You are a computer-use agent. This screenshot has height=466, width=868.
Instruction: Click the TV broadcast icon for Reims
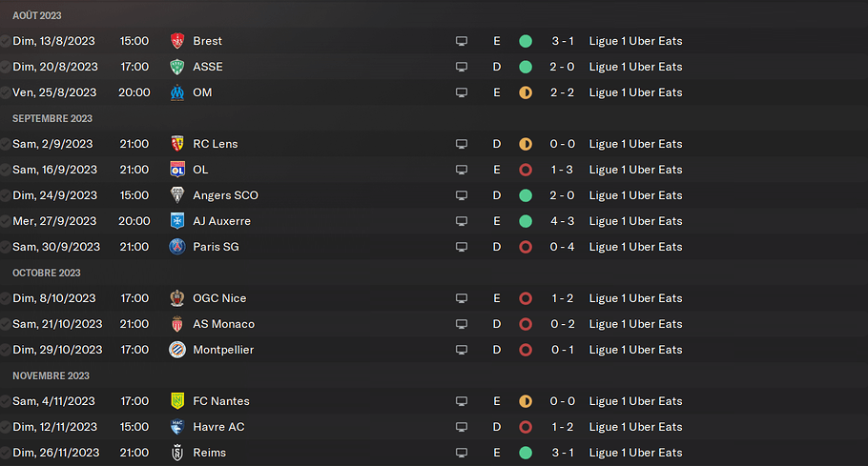pyautogui.click(x=462, y=453)
